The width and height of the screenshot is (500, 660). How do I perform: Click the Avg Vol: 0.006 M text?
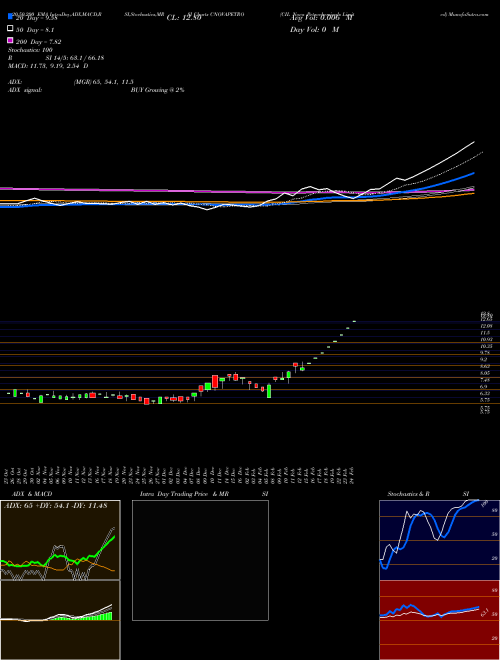[322, 18]
